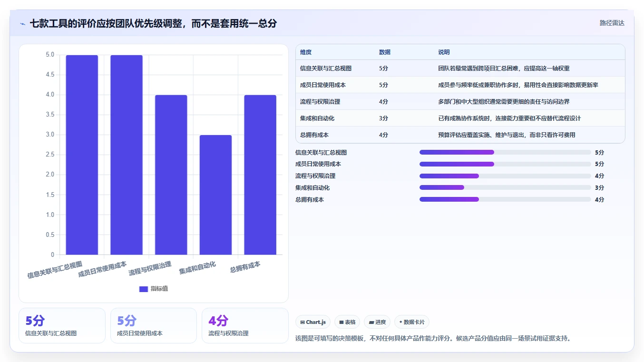Screen dimensions: 644x362
Task: Click the note starting 成员参与频率低或兼职协作多时
Action: (x=518, y=85)
